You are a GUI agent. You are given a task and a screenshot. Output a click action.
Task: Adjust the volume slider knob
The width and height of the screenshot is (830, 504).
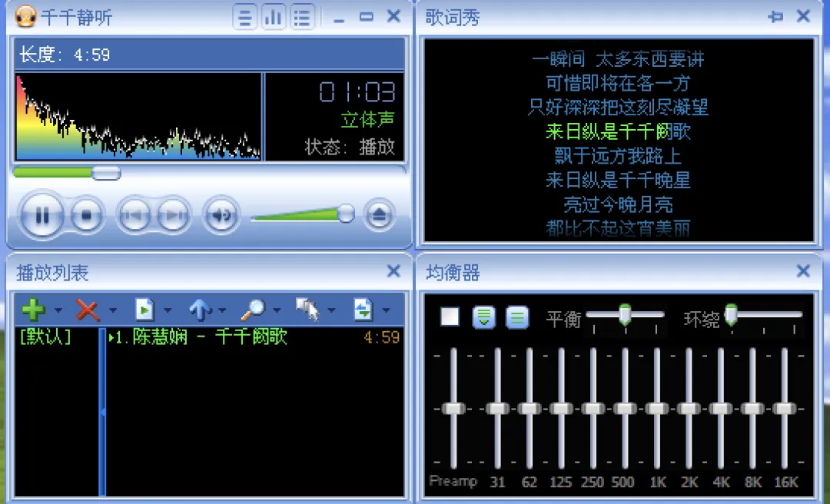coord(346,214)
